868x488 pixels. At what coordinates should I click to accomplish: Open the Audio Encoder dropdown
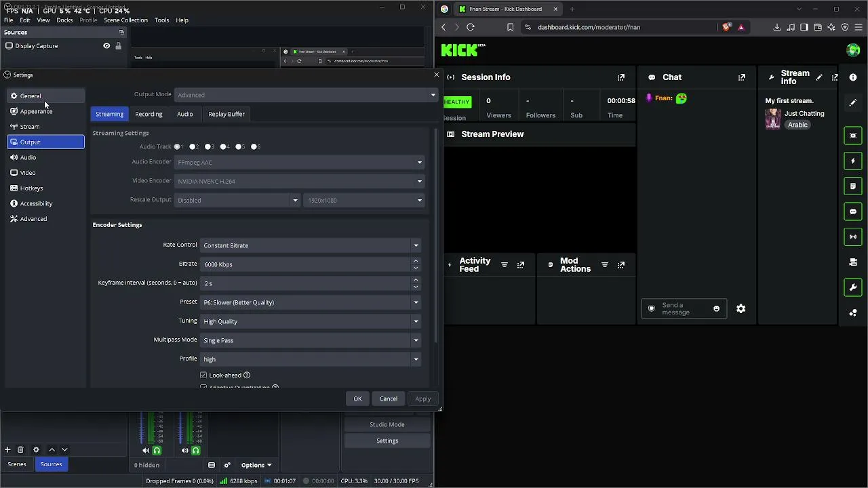299,162
